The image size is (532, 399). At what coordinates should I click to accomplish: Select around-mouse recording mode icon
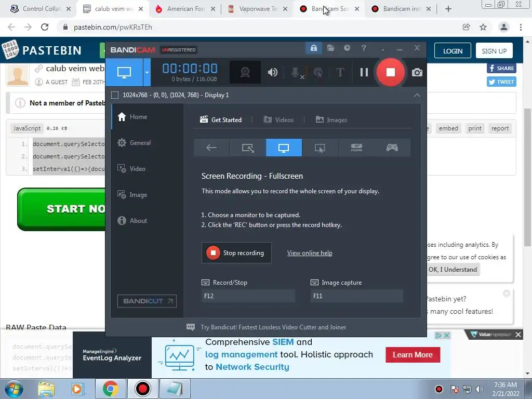click(x=320, y=148)
